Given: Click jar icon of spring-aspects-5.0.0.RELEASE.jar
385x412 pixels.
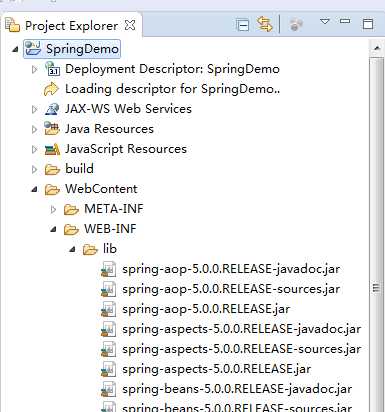Looking at the screenshot, I should tap(108, 369).
